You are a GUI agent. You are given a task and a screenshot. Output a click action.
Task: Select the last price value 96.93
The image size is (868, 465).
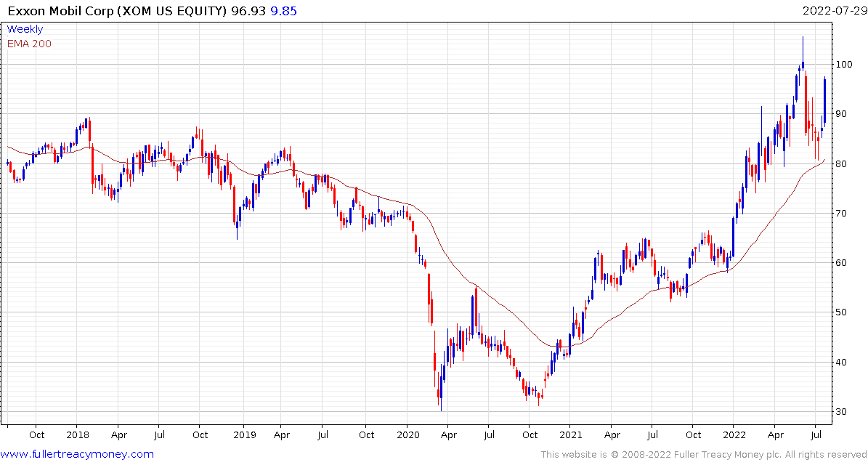click(x=248, y=11)
